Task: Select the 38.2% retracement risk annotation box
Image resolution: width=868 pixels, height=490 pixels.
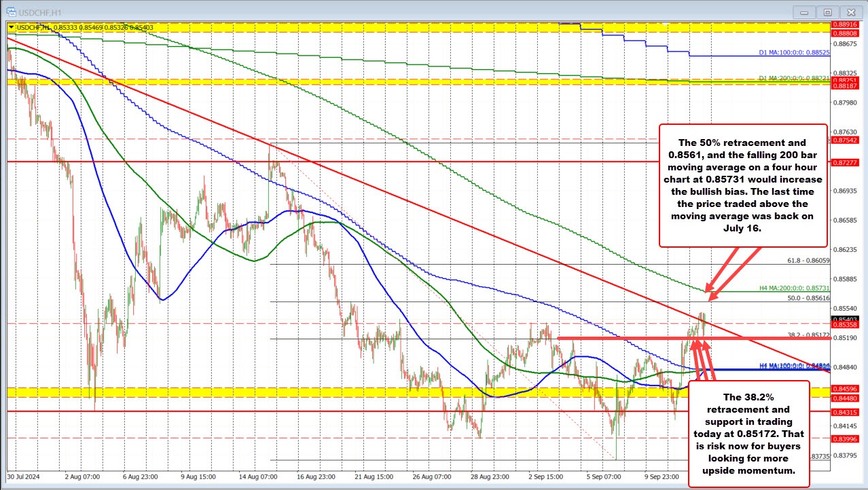Action: pos(748,434)
